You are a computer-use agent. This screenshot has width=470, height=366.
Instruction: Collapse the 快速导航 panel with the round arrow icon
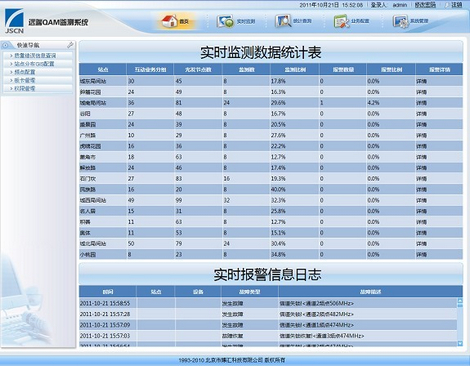(5, 45)
